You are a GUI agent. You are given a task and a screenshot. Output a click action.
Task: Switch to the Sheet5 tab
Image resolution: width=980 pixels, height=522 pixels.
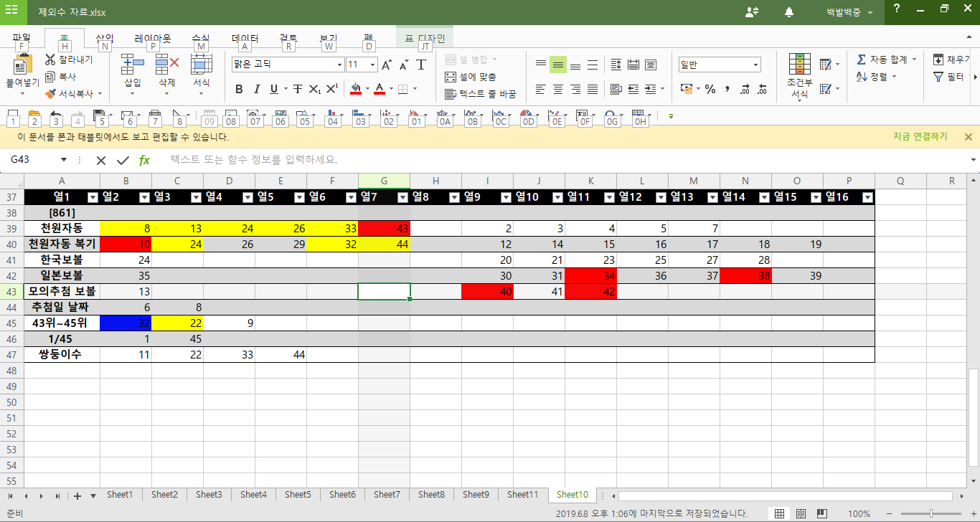(x=298, y=495)
